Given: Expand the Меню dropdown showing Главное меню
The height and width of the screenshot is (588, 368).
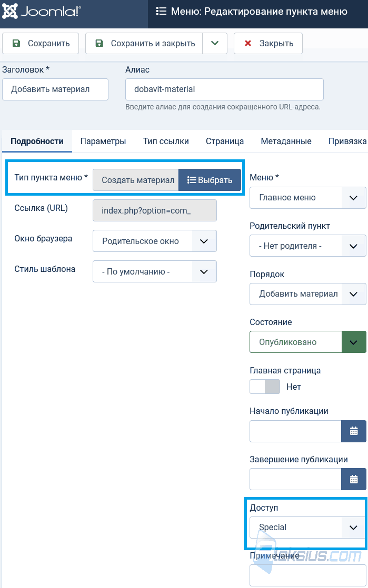Looking at the screenshot, I should click(308, 198).
